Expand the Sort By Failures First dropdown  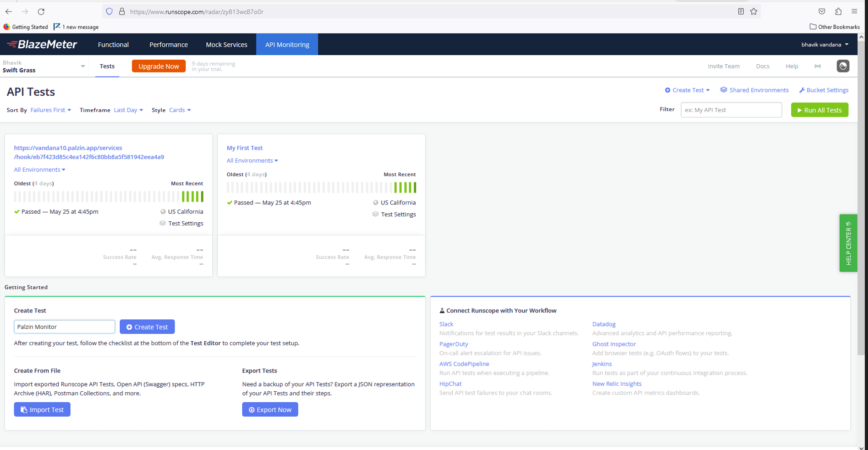[x=51, y=110]
